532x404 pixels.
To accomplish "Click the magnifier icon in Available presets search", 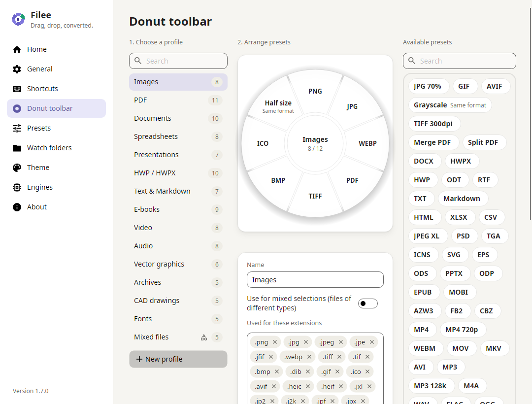I will pyautogui.click(x=411, y=61).
